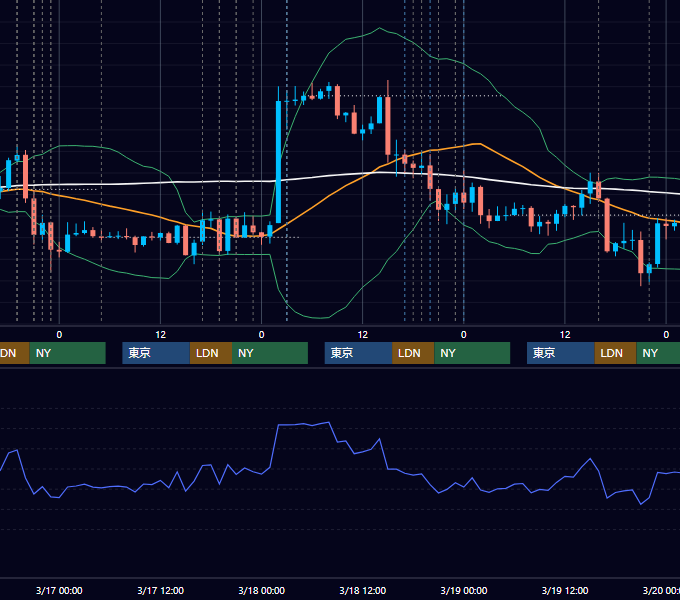Select NY session bar spanning 3/19 00:00
Viewport: 680px width, 600px height.
click(472, 353)
